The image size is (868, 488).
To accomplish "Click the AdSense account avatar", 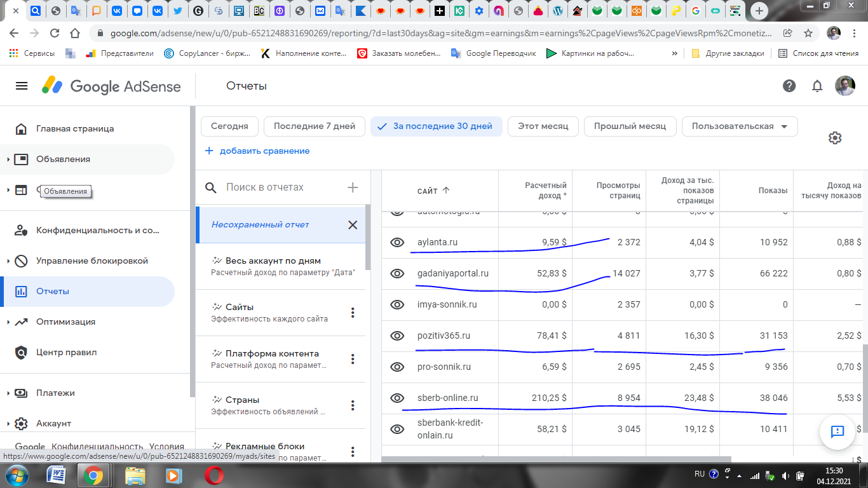I will 844,86.
